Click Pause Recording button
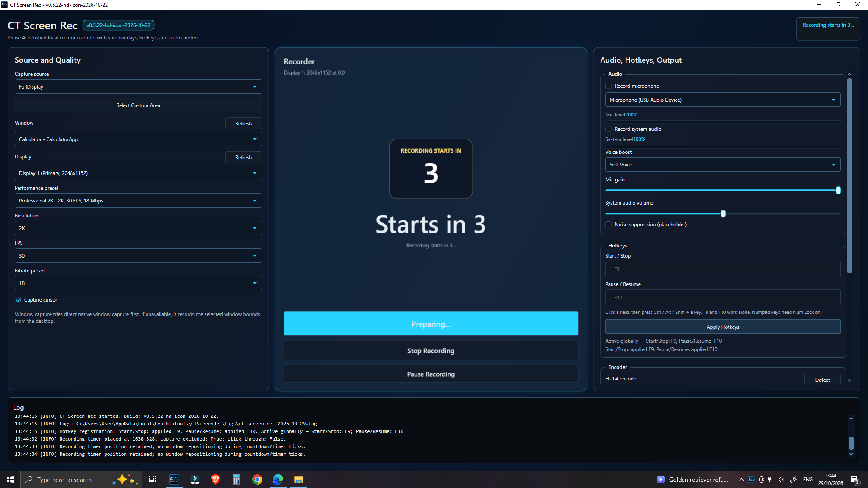Viewport: 868px width, 488px height. click(x=431, y=374)
